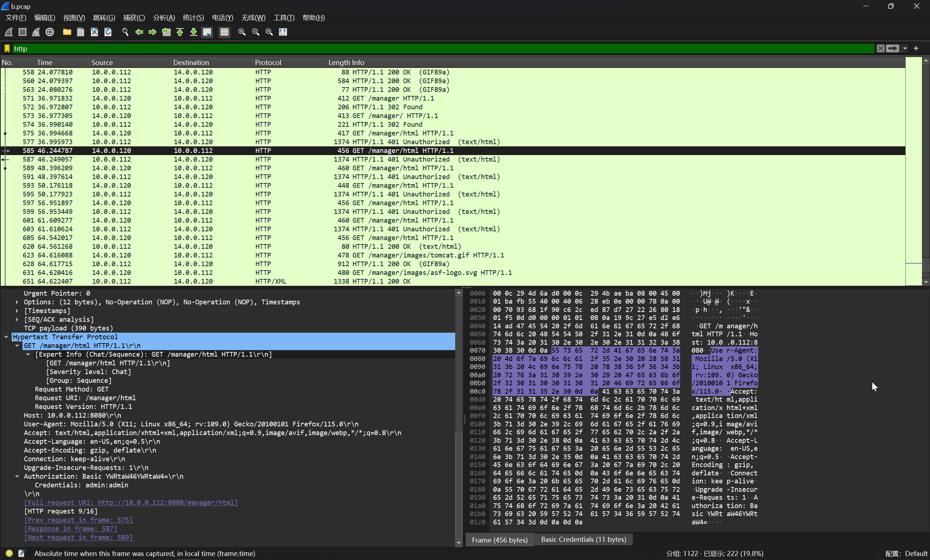Viewport: 930px width, 560px height.
Task: Select packet 577 401 Unauthorized row
Action: point(453,142)
